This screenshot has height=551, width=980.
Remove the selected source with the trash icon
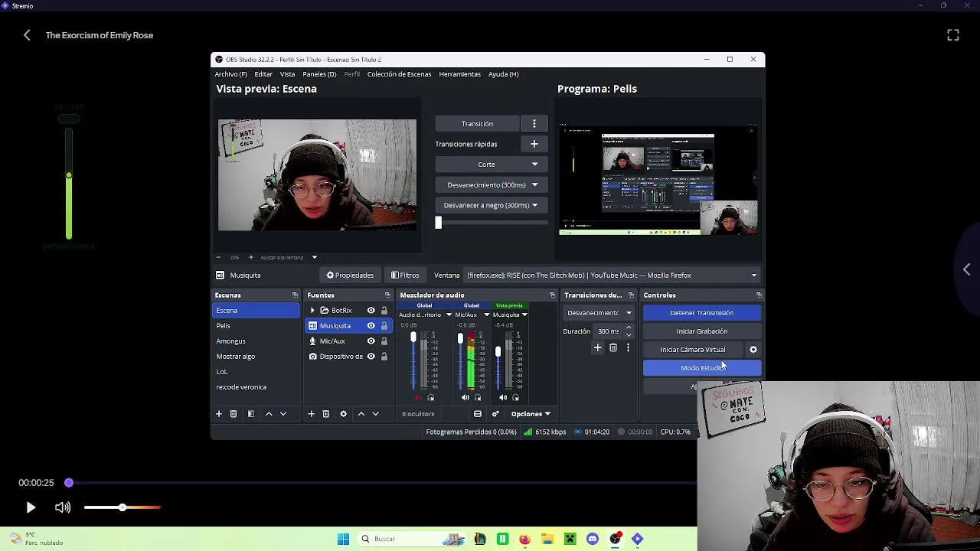click(x=325, y=414)
